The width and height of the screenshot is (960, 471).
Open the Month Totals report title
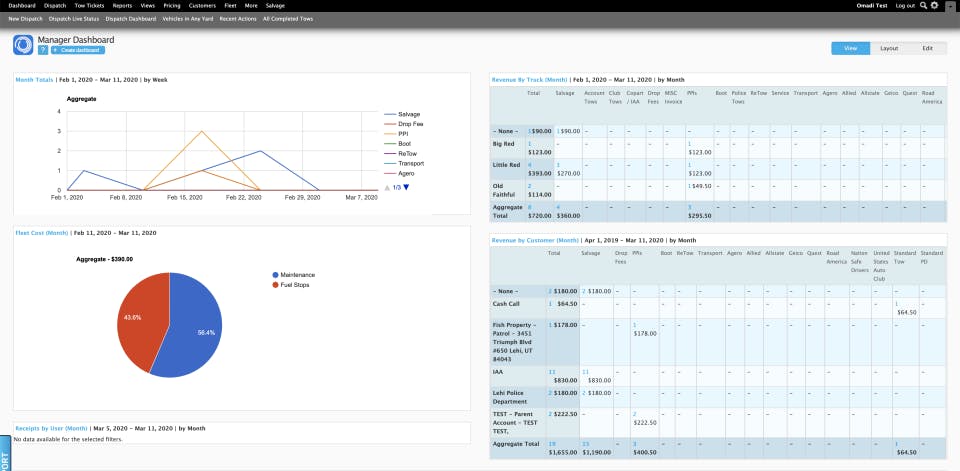pos(34,80)
